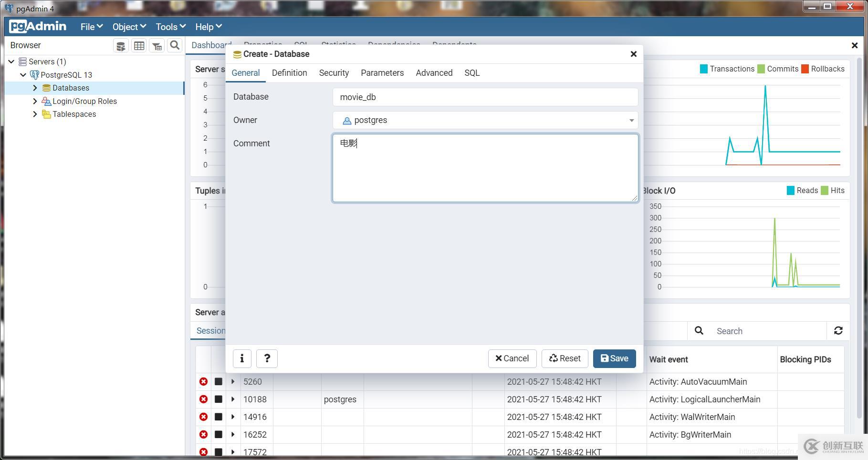
Task: Click the Cancel button
Action: [x=512, y=358]
